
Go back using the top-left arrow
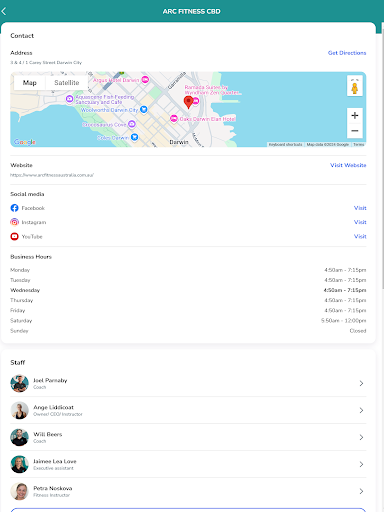coord(4,11)
